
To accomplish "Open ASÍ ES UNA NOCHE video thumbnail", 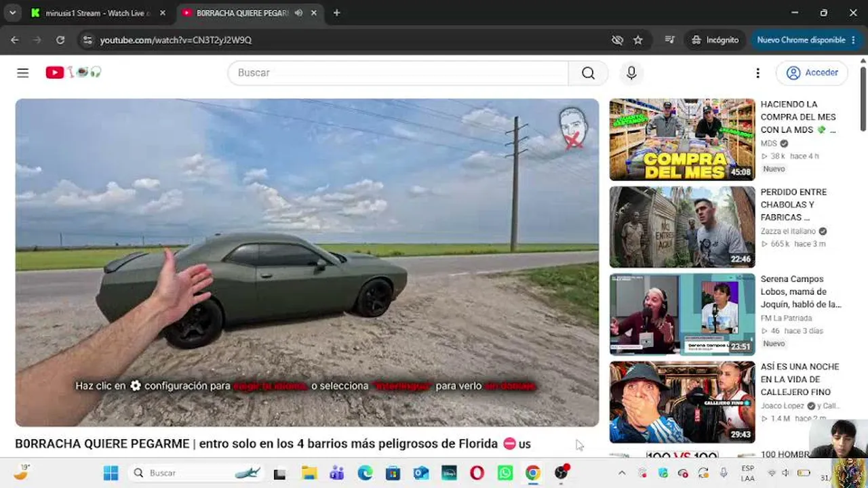I will click(682, 402).
